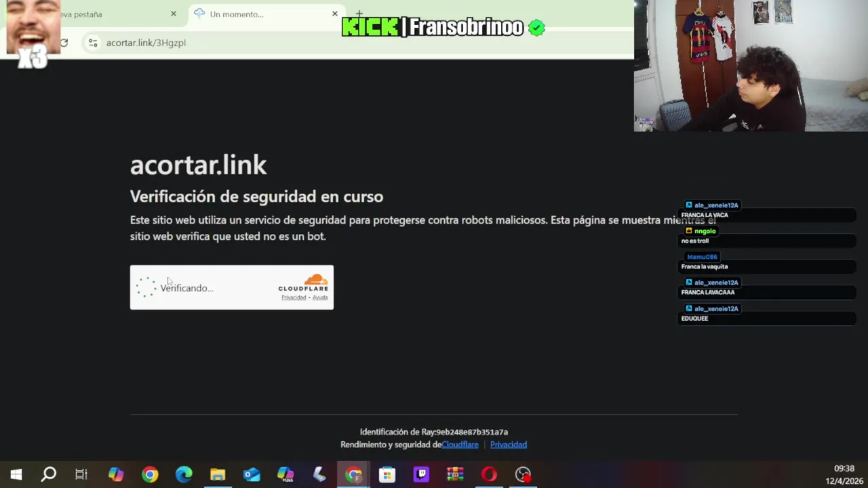Open taskbar search magnifier
The width and height of the screenshot is (868, 488).
(x=49, y=474)
